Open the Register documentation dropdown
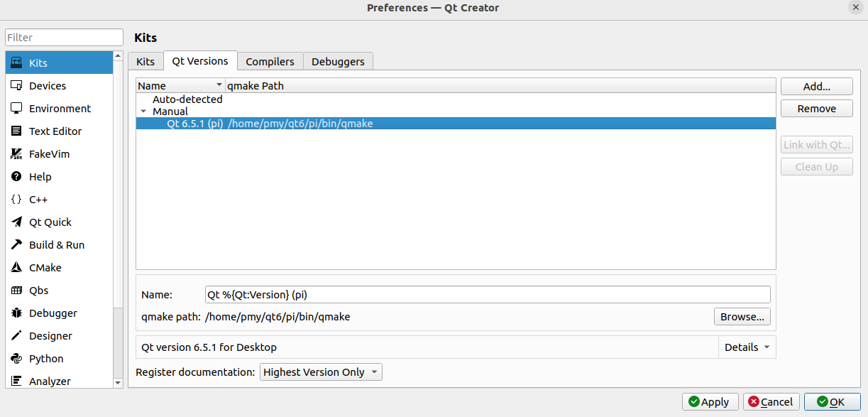This screenshot has width=868, height=417. click(321, 372)
